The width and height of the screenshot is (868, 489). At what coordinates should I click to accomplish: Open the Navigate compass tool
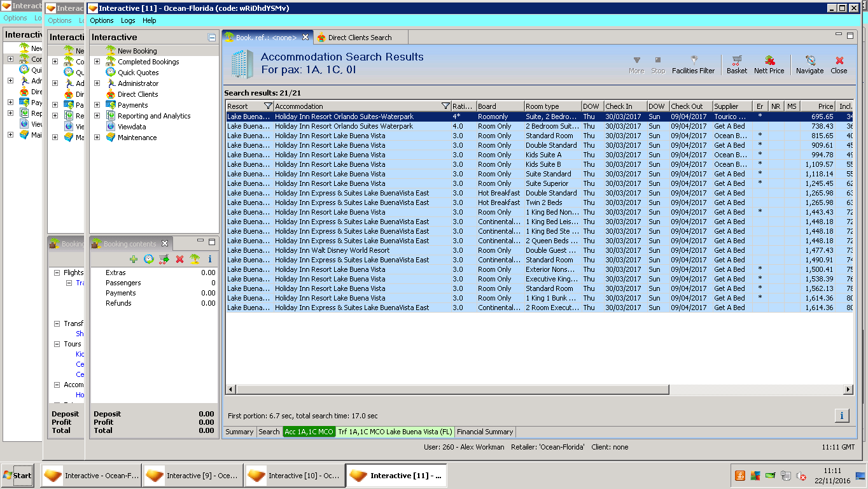click(x=809, y=64)
